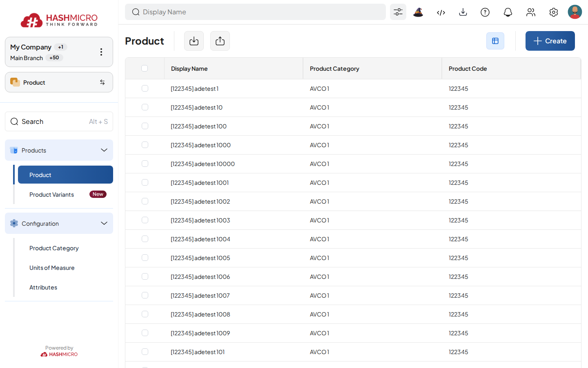This screenshot has height=368, width=588.
Task: Open the settings gear icon
Action: pos(554,12)
